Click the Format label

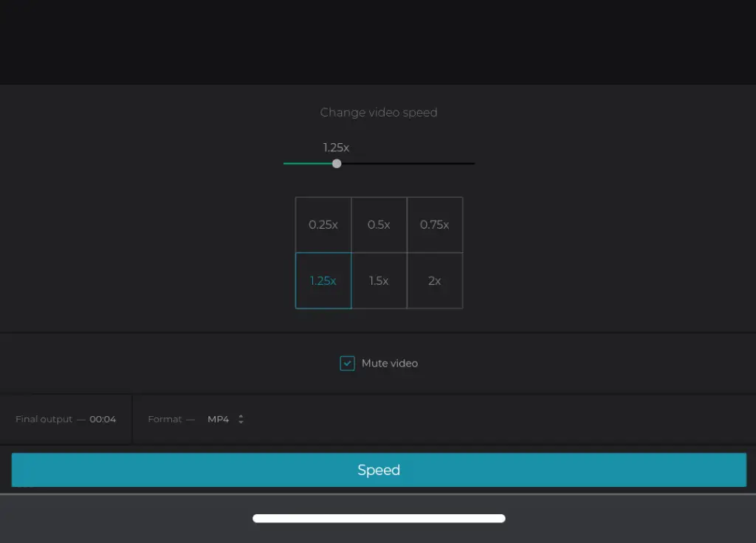(165, 419)
